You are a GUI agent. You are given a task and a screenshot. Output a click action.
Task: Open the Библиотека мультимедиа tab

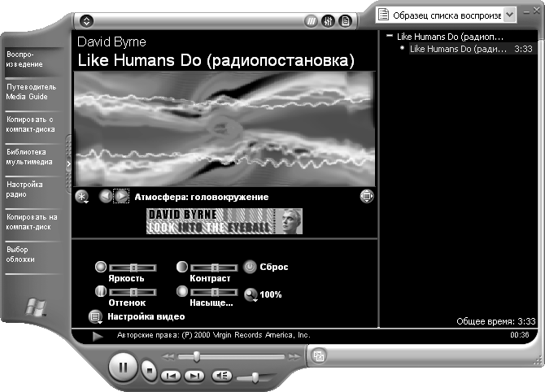pyautogui.click(x=33, y=157)
